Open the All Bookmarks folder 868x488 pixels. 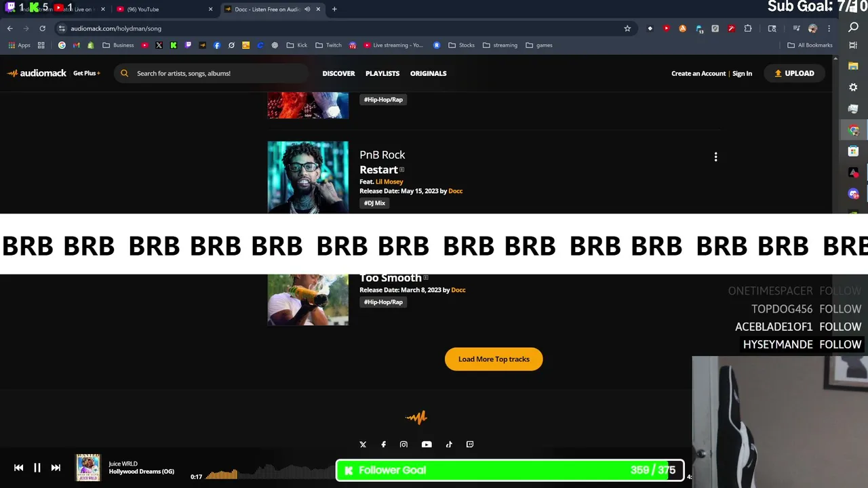coord(810,45)
